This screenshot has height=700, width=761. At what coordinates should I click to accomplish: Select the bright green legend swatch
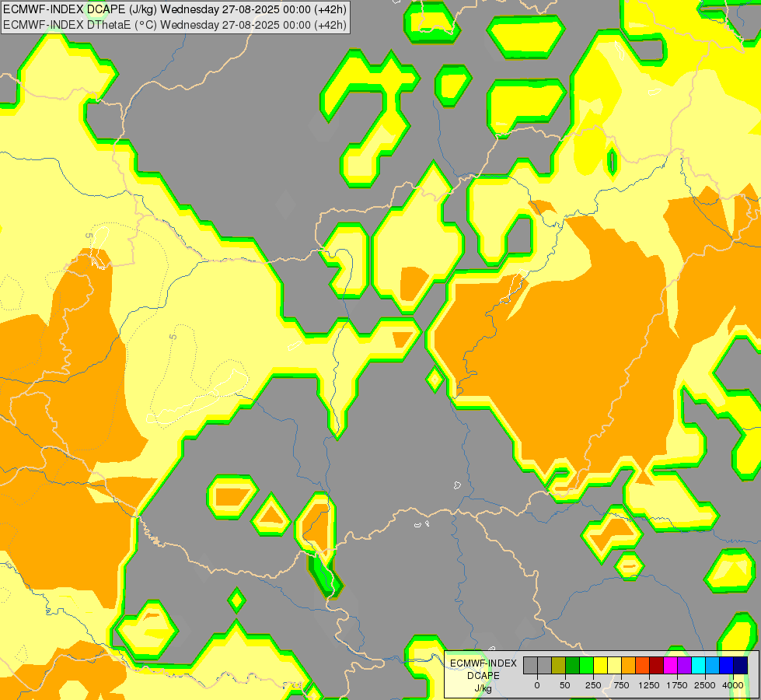[586, 665]
